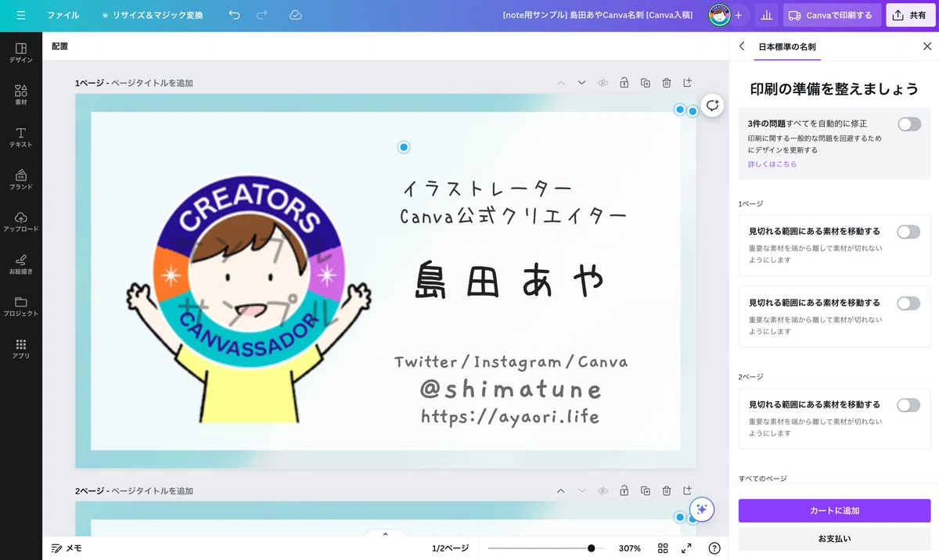Open リサイズ＆マジック変換 menu
This screenshot has width=939, height=560.
(x=152, y=15)
